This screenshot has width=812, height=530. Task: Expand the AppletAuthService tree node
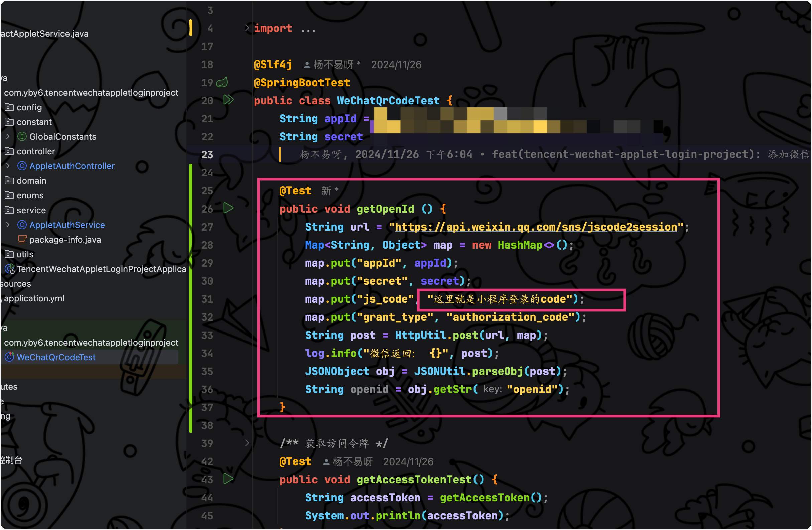pyautogui.click(x=8, y=225)
